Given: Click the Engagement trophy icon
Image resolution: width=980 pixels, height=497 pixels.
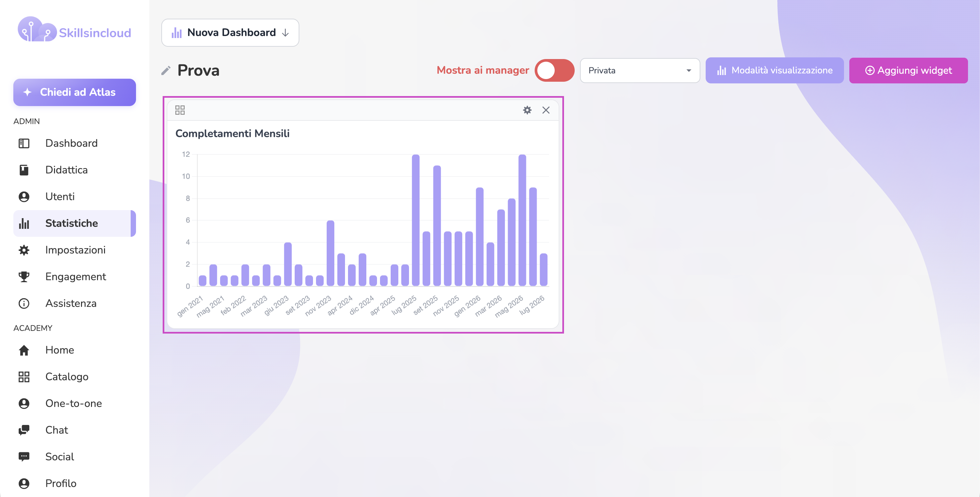Looking at the screenshot, I should [x=24, y=277].
